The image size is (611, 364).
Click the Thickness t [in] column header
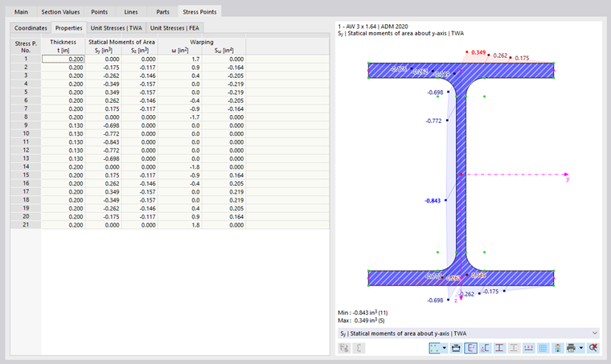point(64,47)
